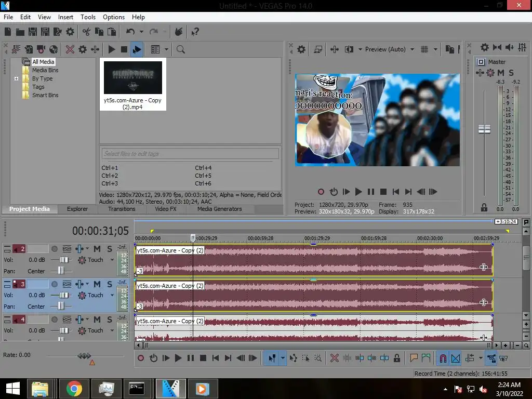532x399 pixels.
Task: Toggle Enable Snapping magnet icon
Action: [x=443, y=358]
